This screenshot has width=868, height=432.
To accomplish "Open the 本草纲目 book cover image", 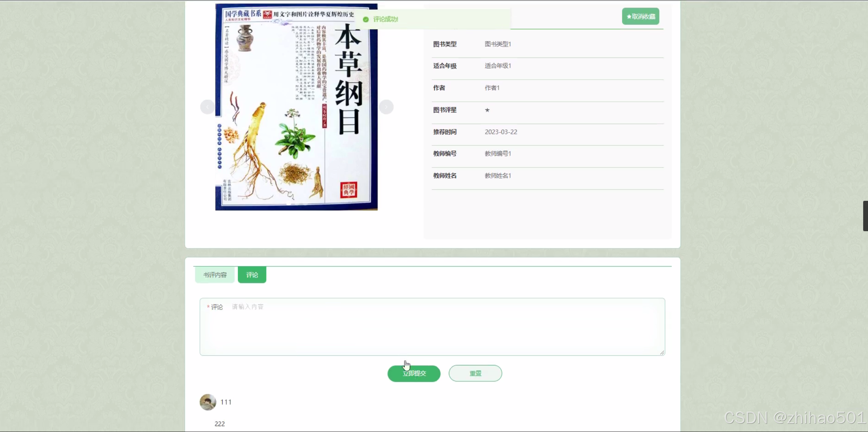I will point(296,107).
